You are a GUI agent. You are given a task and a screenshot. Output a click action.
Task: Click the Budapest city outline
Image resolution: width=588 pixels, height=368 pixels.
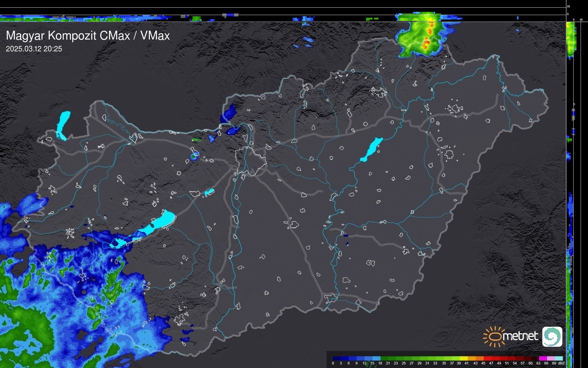[x=251, y=161]
